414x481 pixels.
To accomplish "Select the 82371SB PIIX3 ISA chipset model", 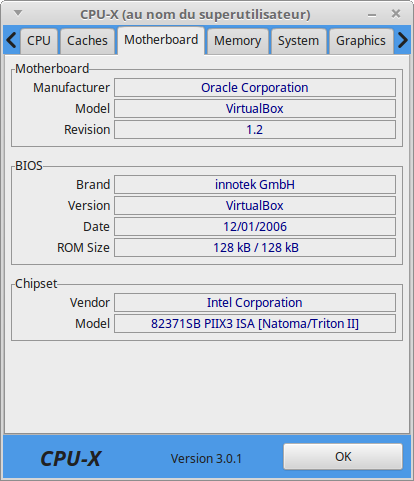I will (255, 324).
